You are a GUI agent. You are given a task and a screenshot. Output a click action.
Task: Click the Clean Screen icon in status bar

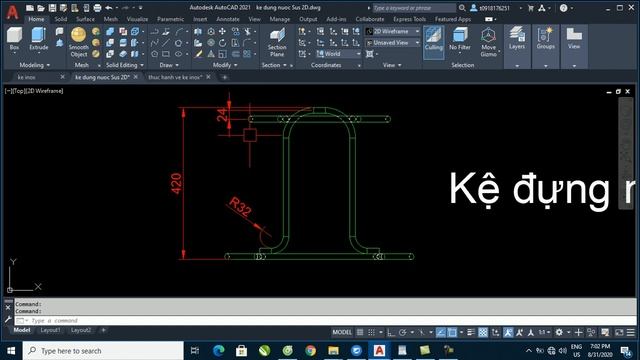click(x=619, y=333)
